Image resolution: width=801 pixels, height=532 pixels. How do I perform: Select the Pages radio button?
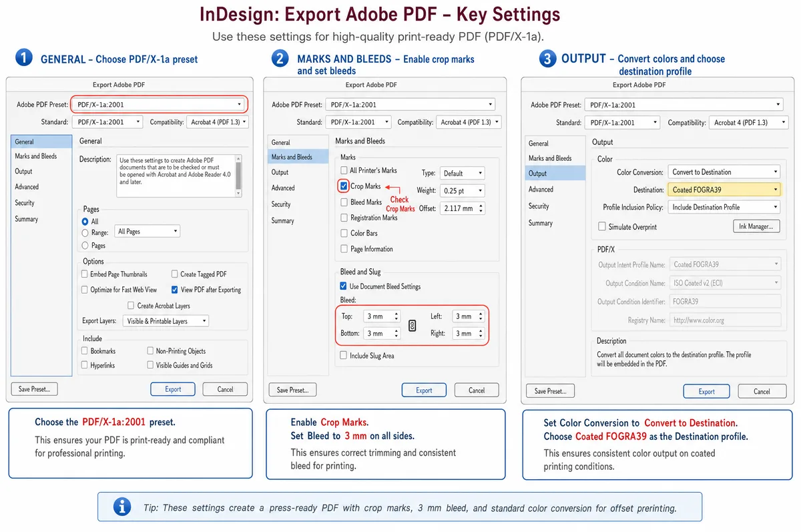pos(85,246)
